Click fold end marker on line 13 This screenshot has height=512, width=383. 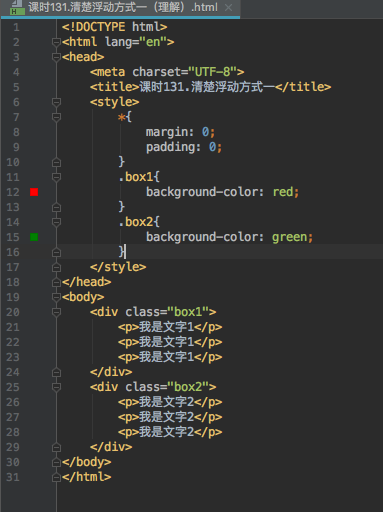tap(56, 207)
